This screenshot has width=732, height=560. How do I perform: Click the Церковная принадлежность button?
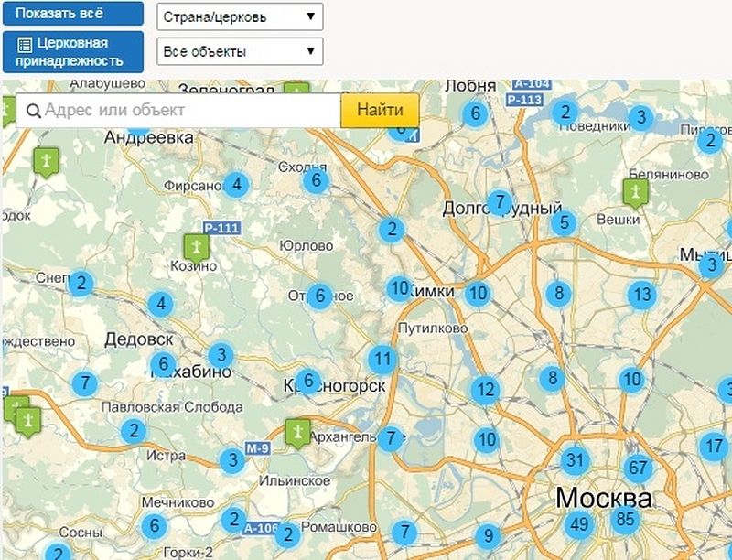[73, 52]
